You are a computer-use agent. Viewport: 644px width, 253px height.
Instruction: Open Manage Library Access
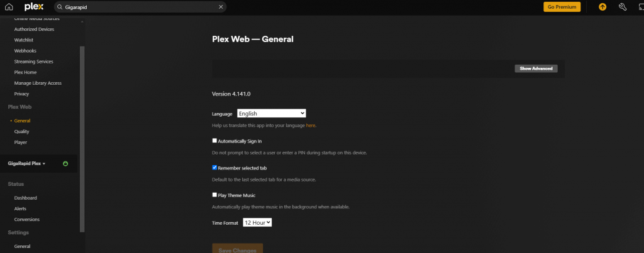pos(38,83)
